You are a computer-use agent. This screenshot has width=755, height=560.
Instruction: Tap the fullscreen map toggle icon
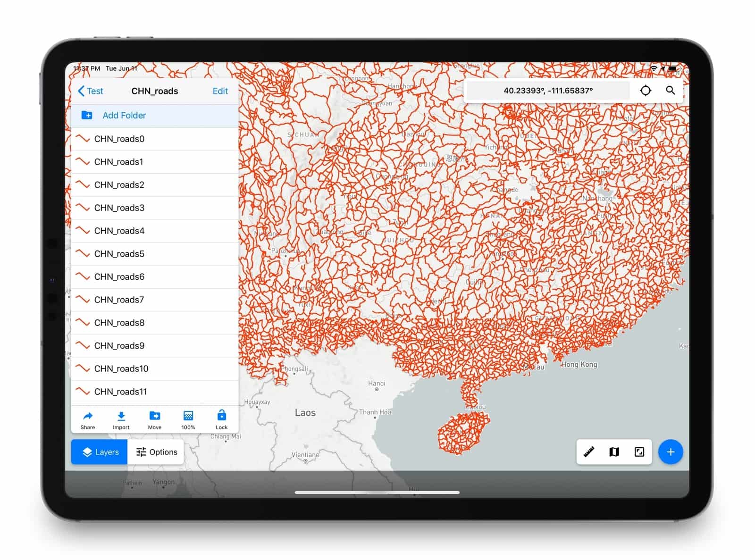639,452
